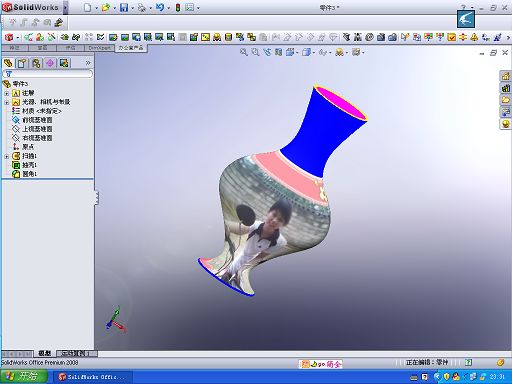Screen dimensions: 512x384
Task: Switch to the PropertyManager tab icon
Action: (22, 63)
